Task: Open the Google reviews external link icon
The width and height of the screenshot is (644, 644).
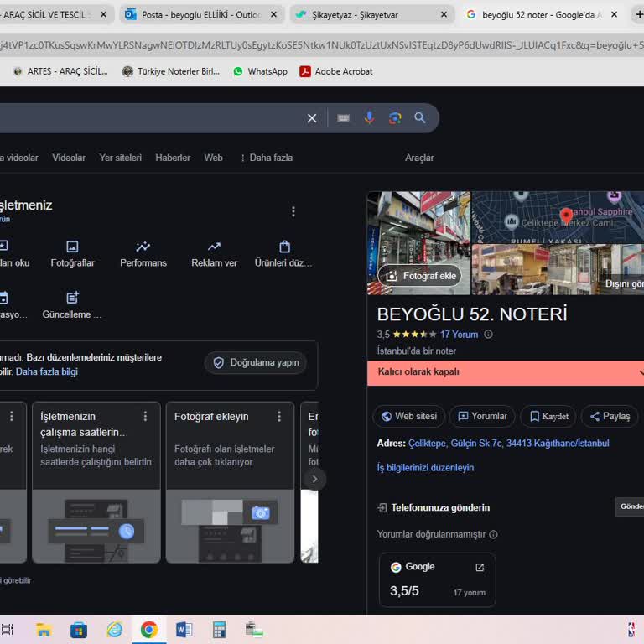Action: [480, 567]
